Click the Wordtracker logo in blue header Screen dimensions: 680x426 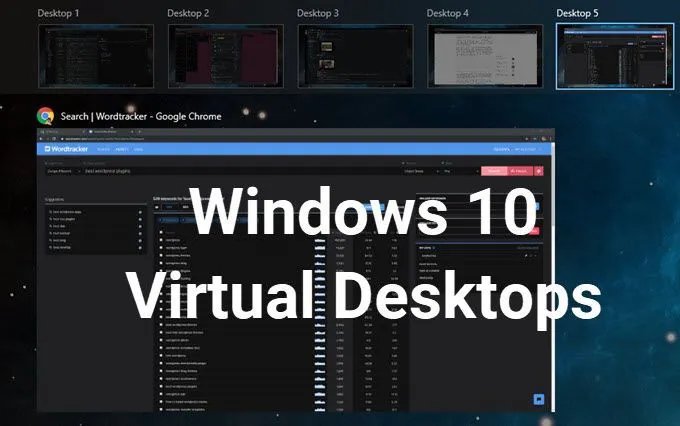(66, 149)
